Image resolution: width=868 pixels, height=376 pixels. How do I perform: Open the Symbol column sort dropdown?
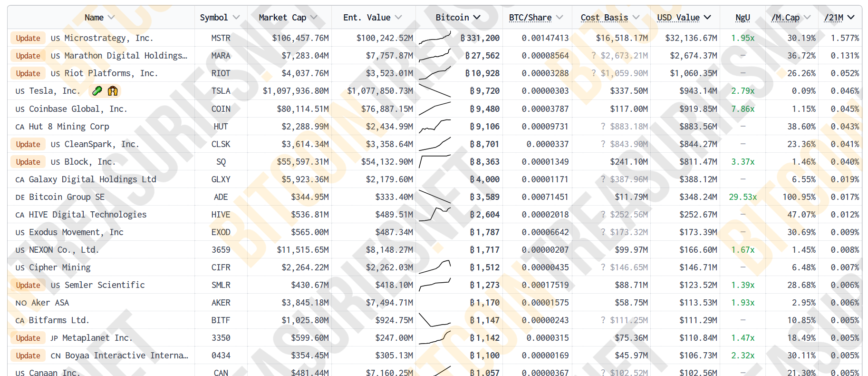click(236, 18)
